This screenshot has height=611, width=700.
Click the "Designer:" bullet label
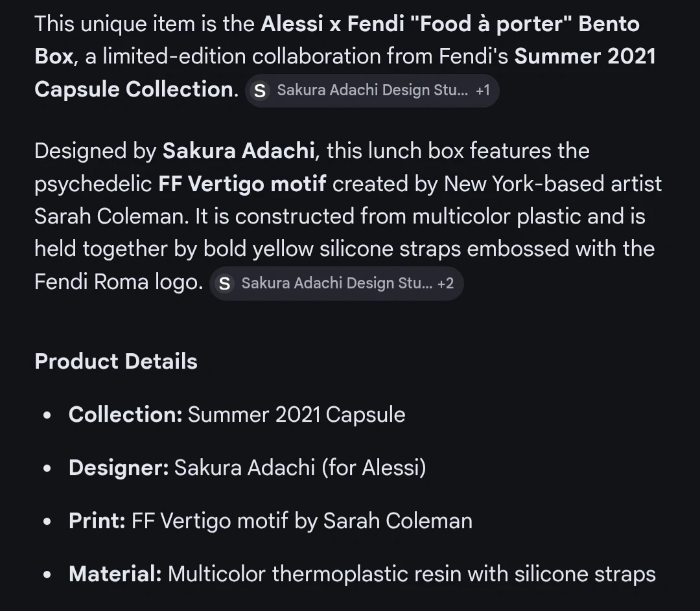pyautogui.click(x=119, y=468)
